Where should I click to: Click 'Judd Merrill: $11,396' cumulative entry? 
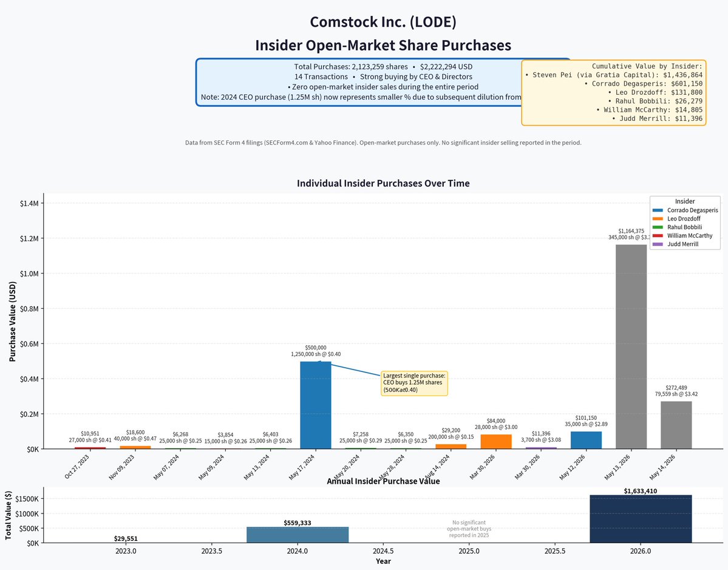tap(657, 118)
